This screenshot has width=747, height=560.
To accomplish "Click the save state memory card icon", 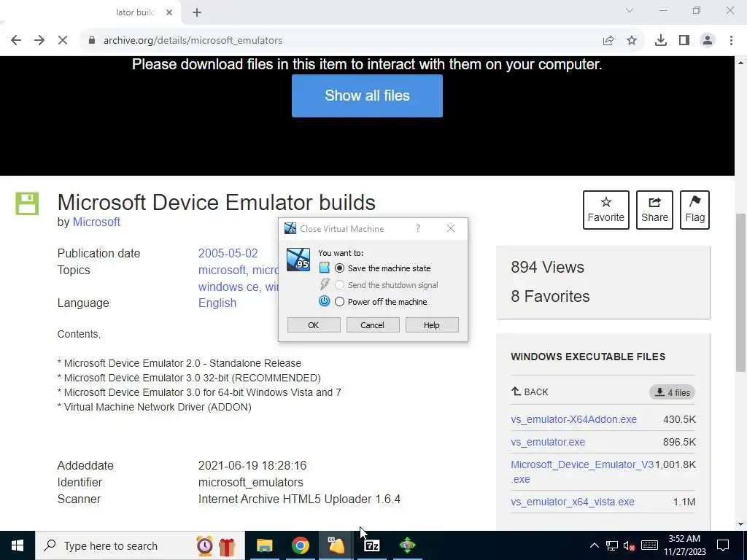I will pyautogui.click(x=325, y=268).
